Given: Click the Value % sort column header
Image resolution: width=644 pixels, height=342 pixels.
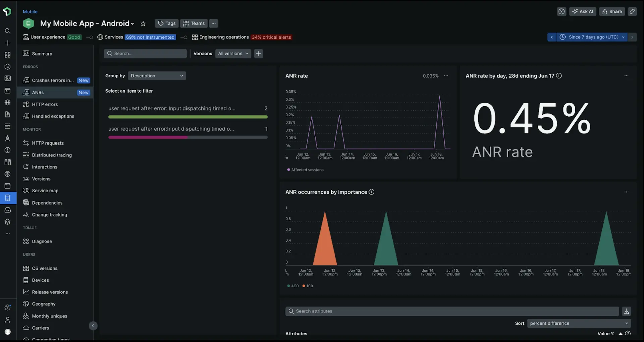Looking at the screenshot, I should point(606,334).
